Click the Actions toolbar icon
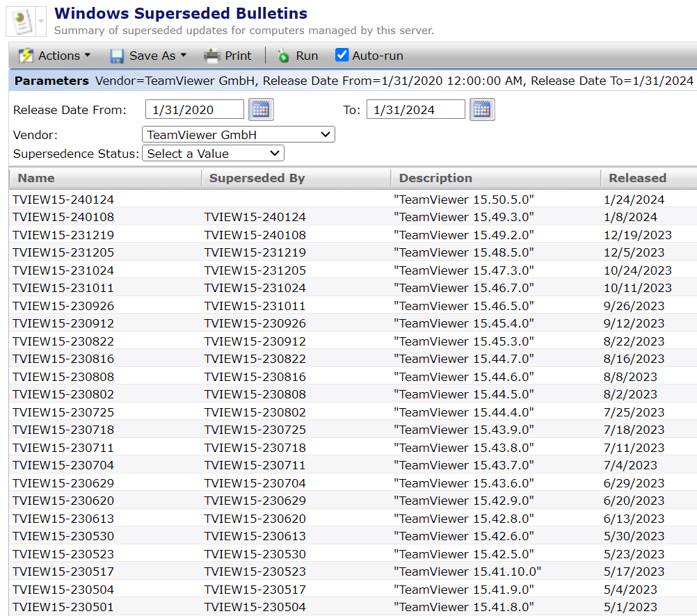This screenshot has width=697, height=616. [x=26, y=56]
